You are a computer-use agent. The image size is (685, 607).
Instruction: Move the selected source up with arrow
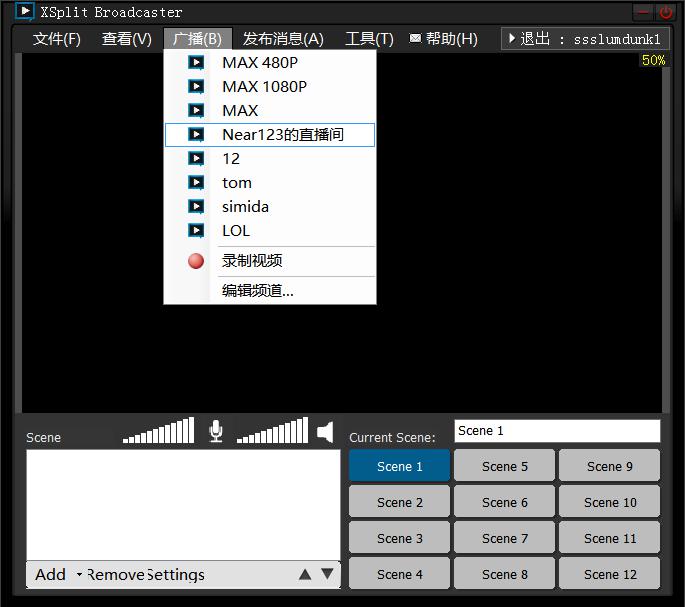[305, 574]
